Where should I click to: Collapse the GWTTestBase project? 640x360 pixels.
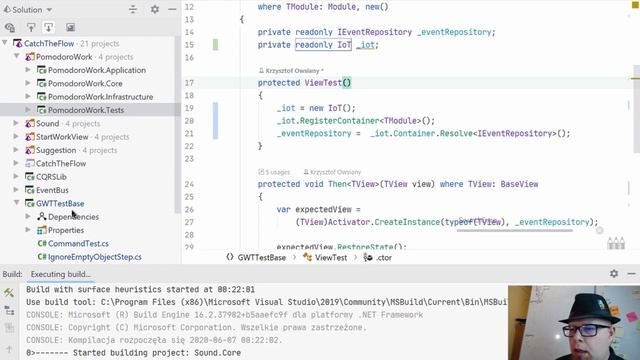17,202
